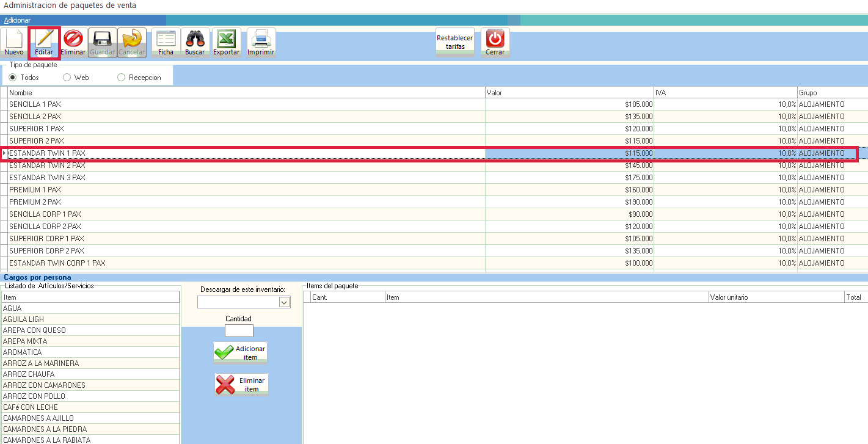This screenshot has height=444, width=868.
Task: Click the Buscar binoculars icon
Action: point(195,40)
